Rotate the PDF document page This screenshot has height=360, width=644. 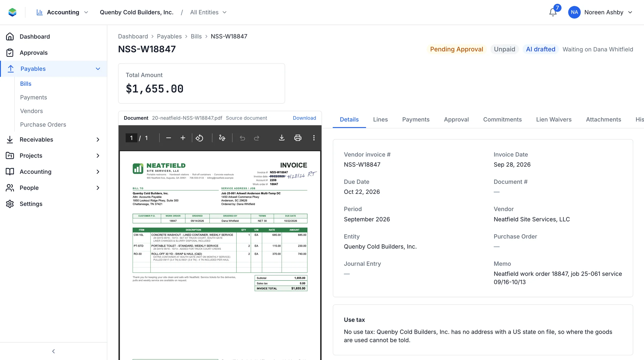point(199,138)
